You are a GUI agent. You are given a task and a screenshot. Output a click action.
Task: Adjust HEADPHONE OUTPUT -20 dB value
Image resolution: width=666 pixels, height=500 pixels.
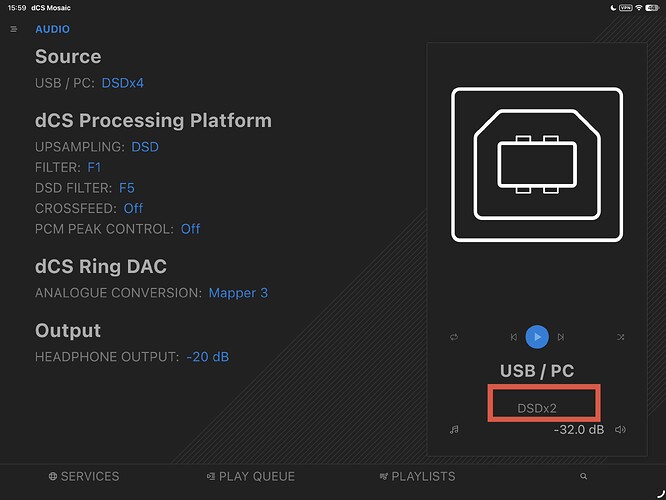[x=208, y=357]
